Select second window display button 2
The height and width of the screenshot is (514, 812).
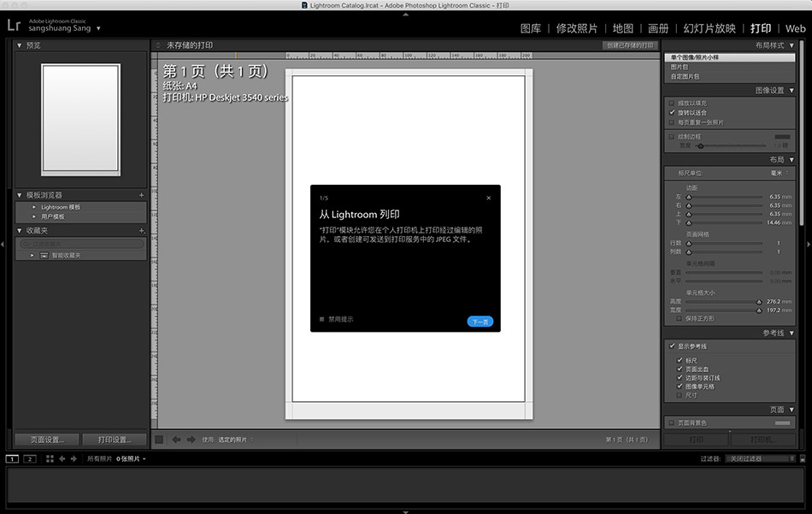click(30, 458)
